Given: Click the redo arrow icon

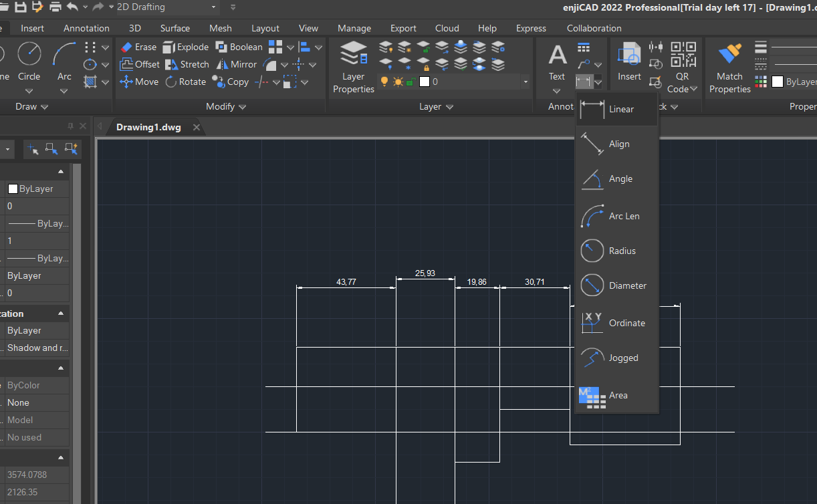Looking at the screenshot, I should click(x=98, y=7).
